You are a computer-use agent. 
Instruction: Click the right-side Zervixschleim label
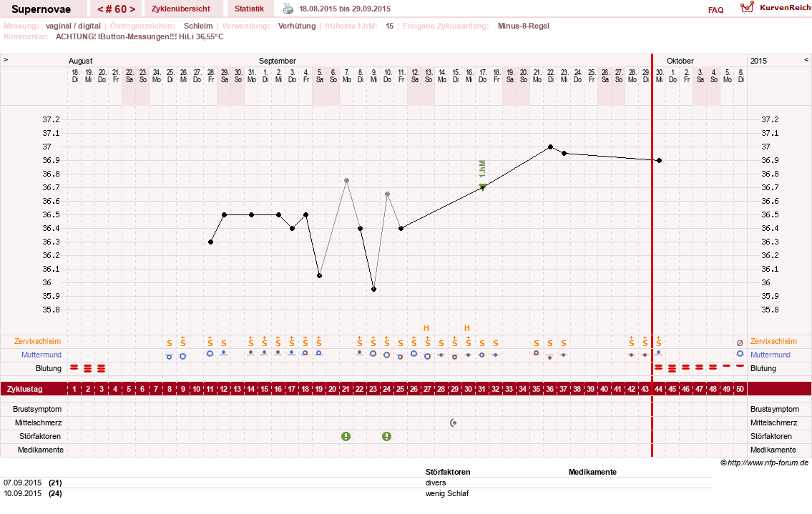773,341
